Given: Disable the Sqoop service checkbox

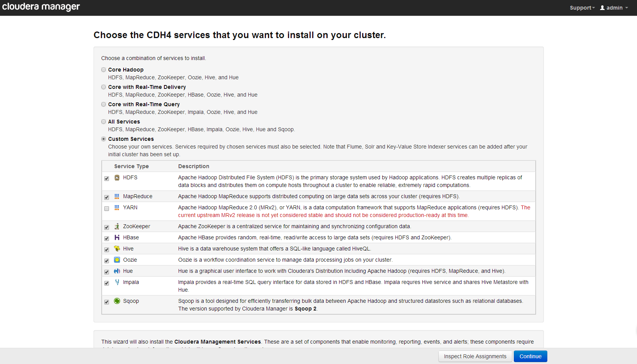Looking at the screenshot, I should 107,302.
